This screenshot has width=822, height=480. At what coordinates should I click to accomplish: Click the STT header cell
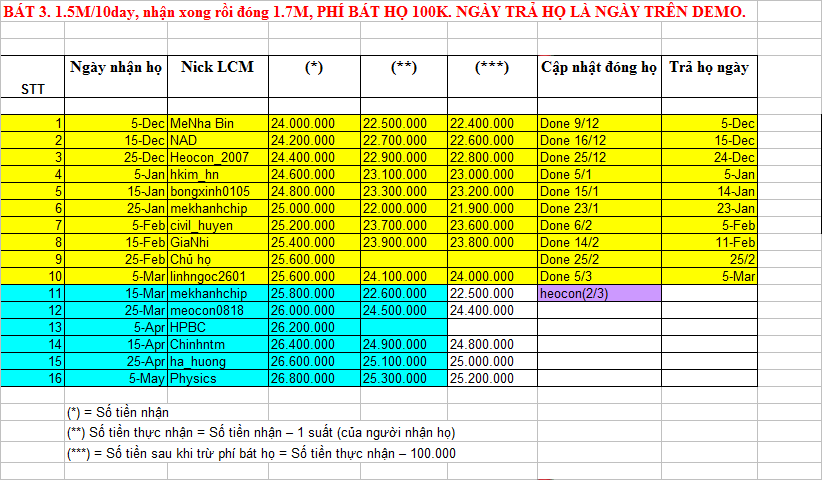[32, 88]
